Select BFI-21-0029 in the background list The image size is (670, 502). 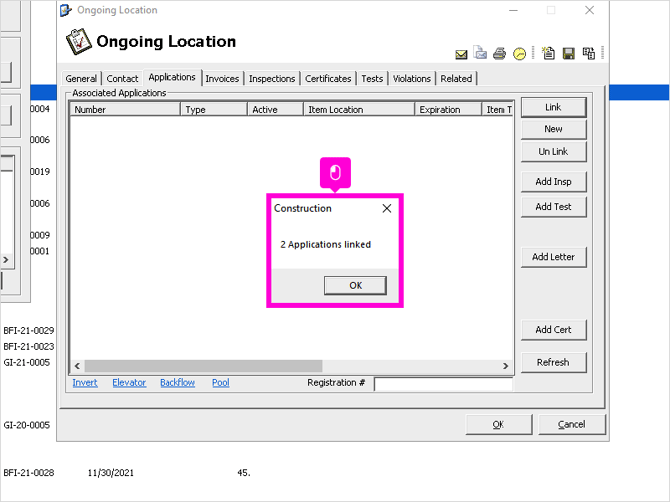(x=29, y=331)
